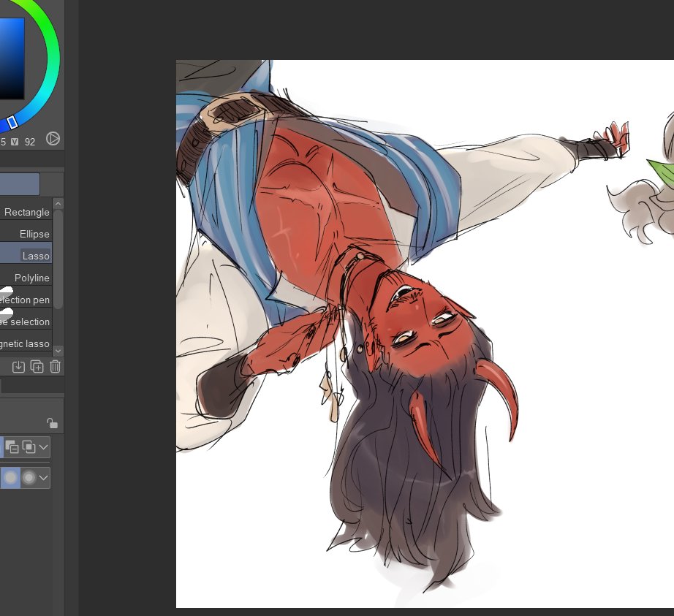The image size is (674, 616).
Task: Click sub tool list scroll up arrow
Action: pos(58,203)
